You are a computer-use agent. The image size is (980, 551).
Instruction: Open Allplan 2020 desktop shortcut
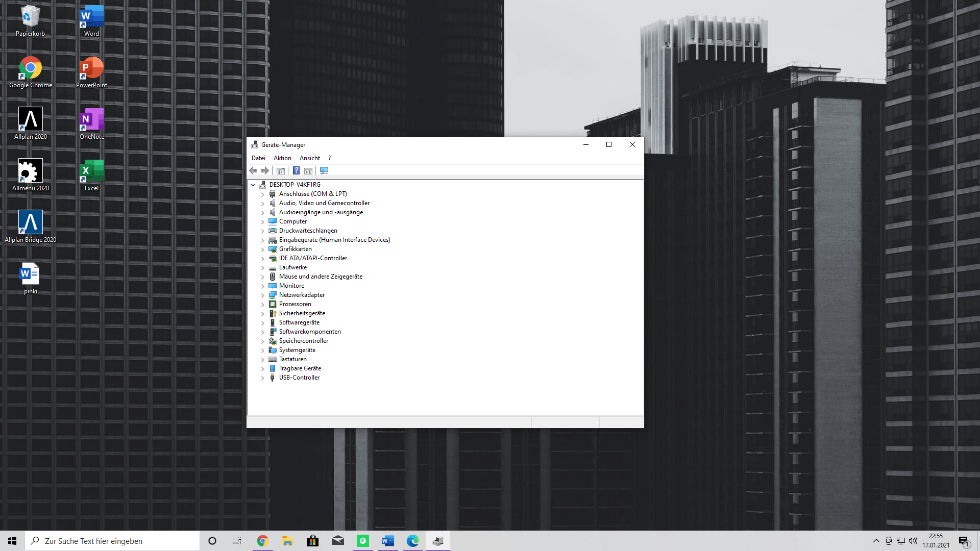click(x=31, y=123)
